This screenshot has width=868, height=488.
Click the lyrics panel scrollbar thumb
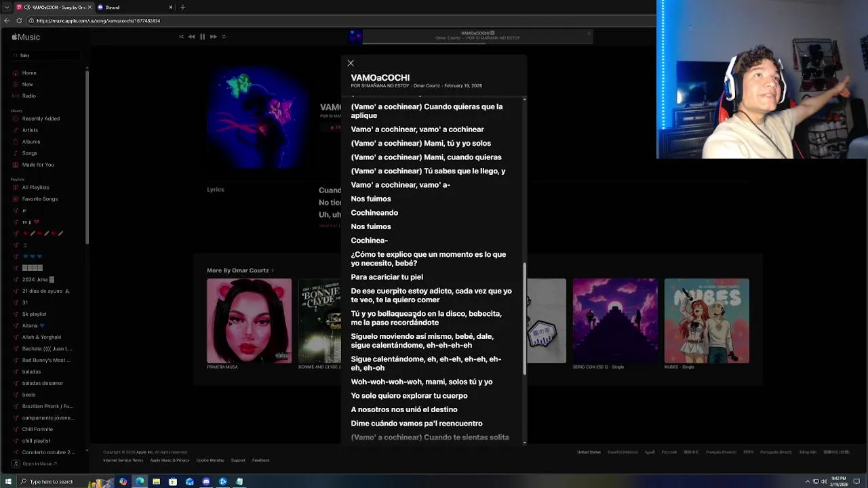click(x=524, y=319)
